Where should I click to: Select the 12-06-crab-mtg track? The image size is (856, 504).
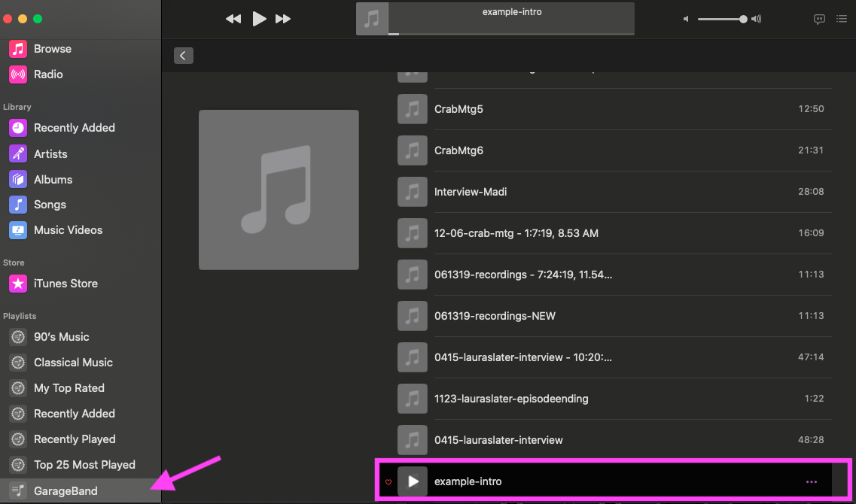pyautogui.click(x=614, y=233)
